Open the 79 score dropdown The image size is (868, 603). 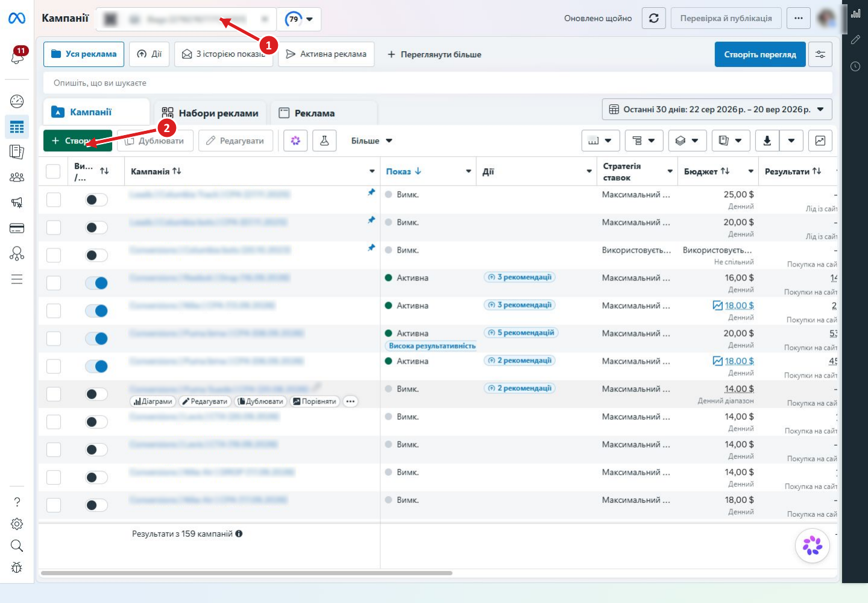pos(300,19)
